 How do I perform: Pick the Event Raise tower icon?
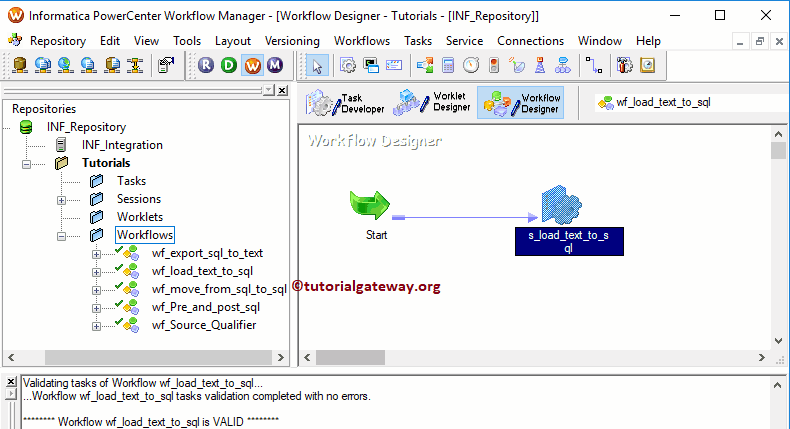[540, 66]
